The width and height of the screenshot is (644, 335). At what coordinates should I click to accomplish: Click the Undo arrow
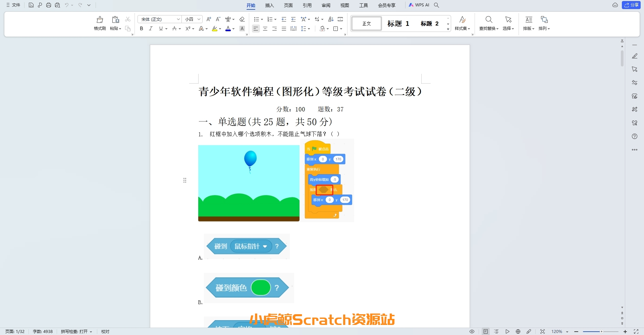(x=67, y=5)
